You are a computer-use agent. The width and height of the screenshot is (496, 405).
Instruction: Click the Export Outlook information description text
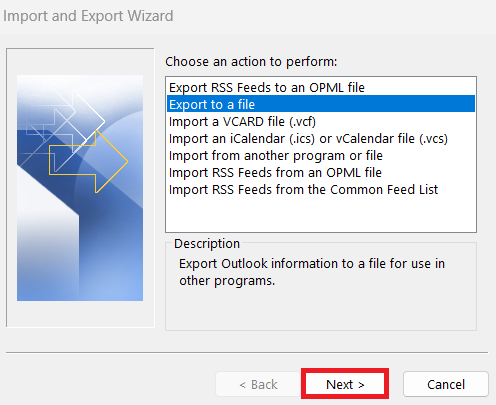[x=312, y=272]
